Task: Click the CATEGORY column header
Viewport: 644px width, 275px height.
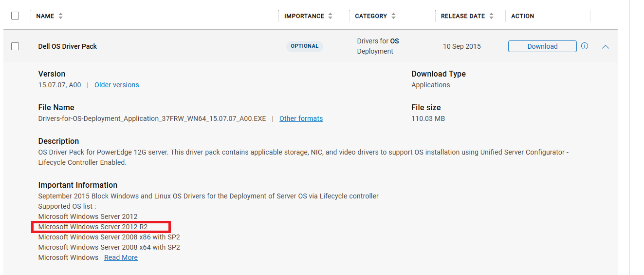Action: click(x=371, y=16)
